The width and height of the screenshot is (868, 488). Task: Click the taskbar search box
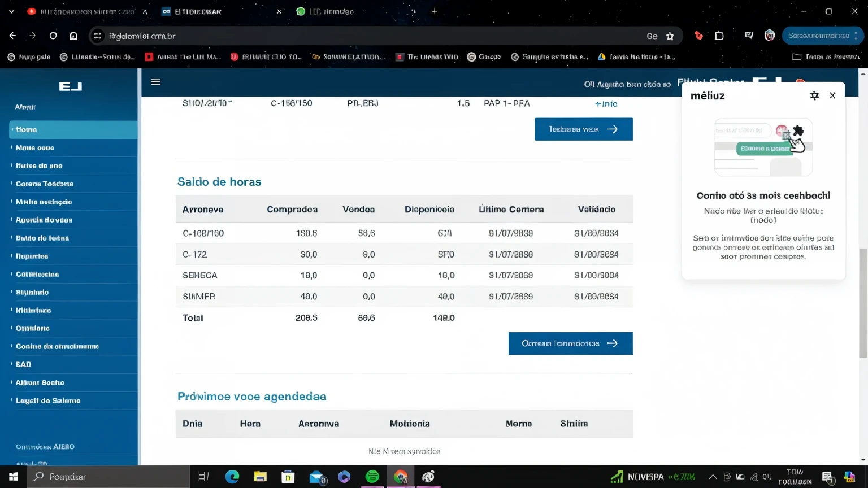pos(108,477)
